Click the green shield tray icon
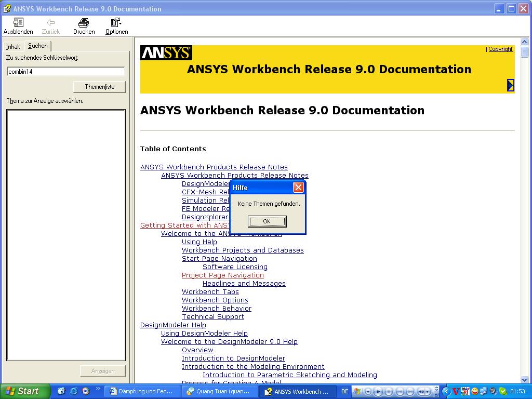 tap(503, 391)
